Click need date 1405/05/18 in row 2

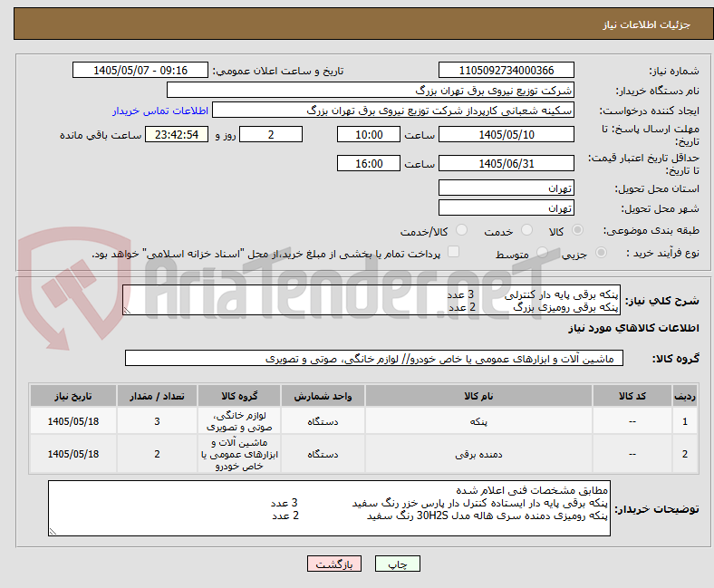[x=73, y=454]
